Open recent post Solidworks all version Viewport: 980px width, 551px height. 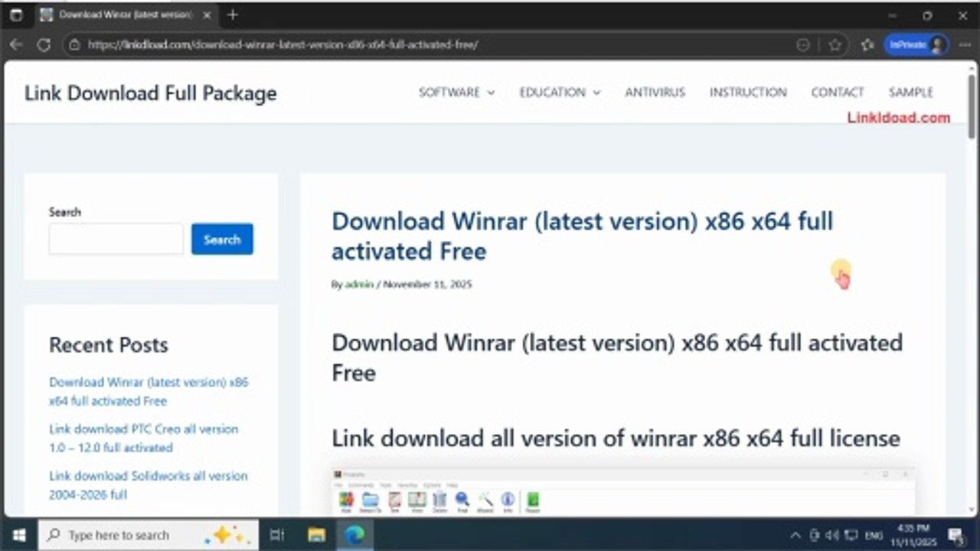[148, 484]
